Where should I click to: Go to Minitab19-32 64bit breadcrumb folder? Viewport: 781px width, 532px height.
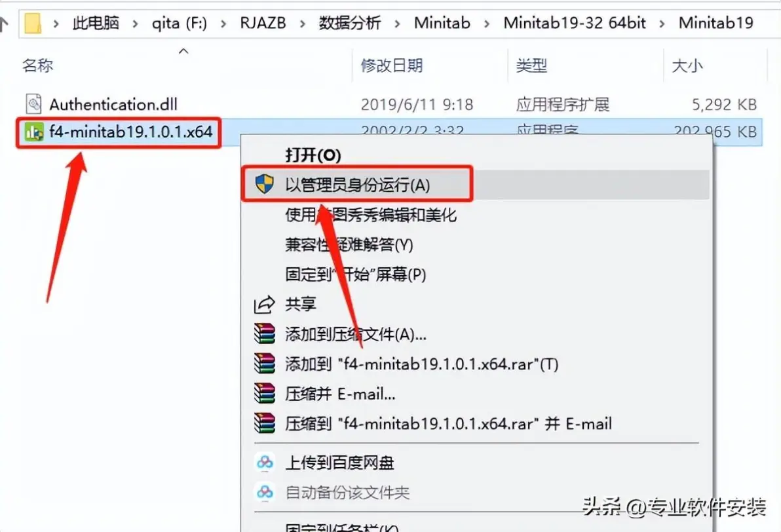pyautogui.click(x=575, y=23)
